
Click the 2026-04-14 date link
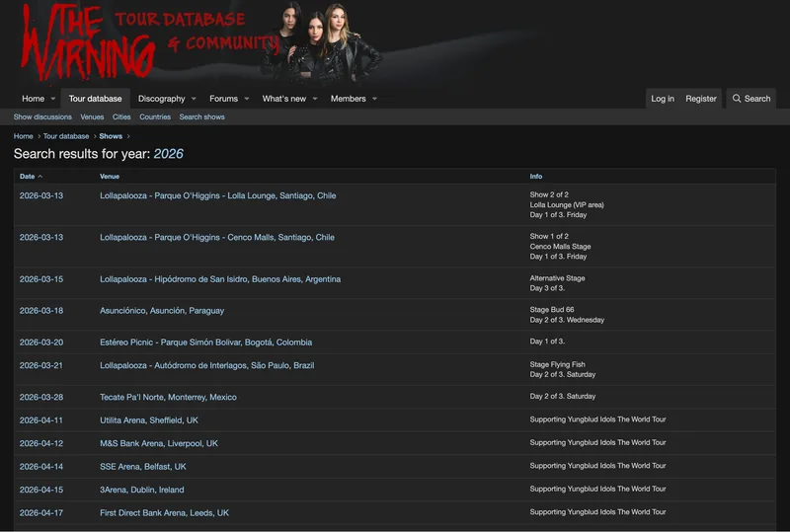[x=41, y=467]
